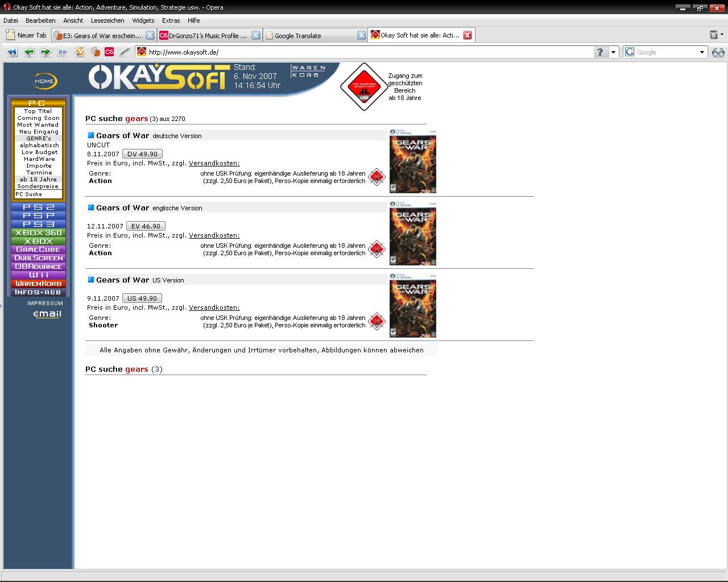Open Coming Soon in PC menu
The width and height of the screenshot is (728, 582).
(38, 118)
